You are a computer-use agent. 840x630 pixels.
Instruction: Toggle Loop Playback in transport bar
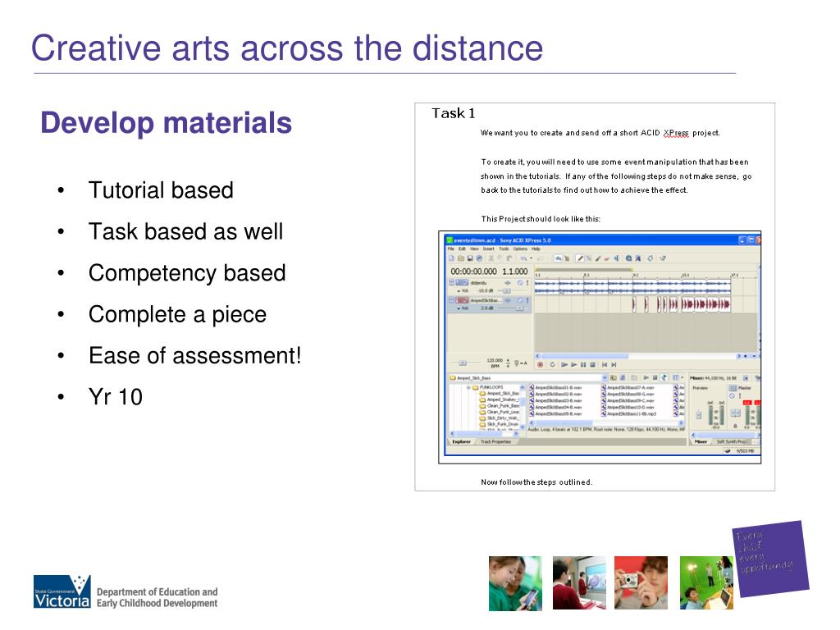click(552, 365)
